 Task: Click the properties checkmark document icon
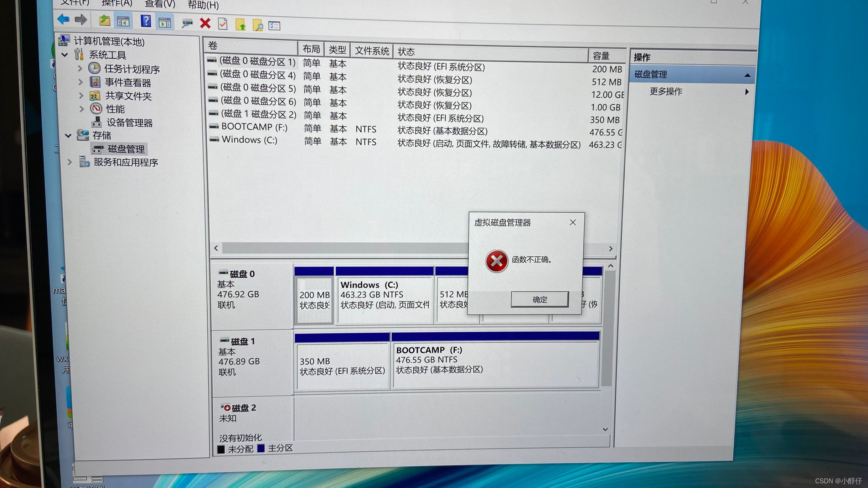(223, 24)
